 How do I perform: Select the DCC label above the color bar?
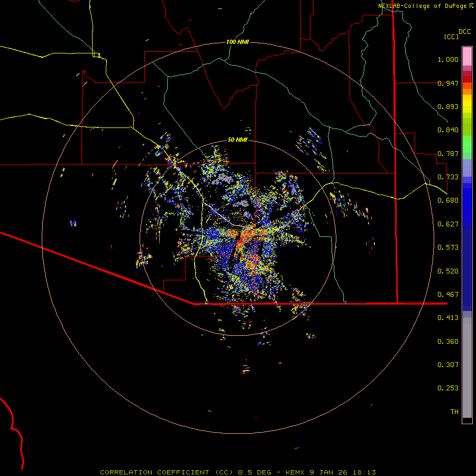pos(464,32)
